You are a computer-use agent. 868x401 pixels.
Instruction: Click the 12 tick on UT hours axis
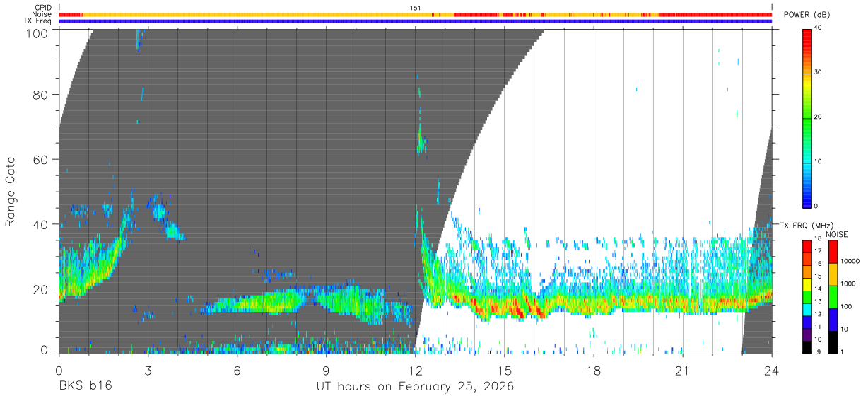(415, 371)
